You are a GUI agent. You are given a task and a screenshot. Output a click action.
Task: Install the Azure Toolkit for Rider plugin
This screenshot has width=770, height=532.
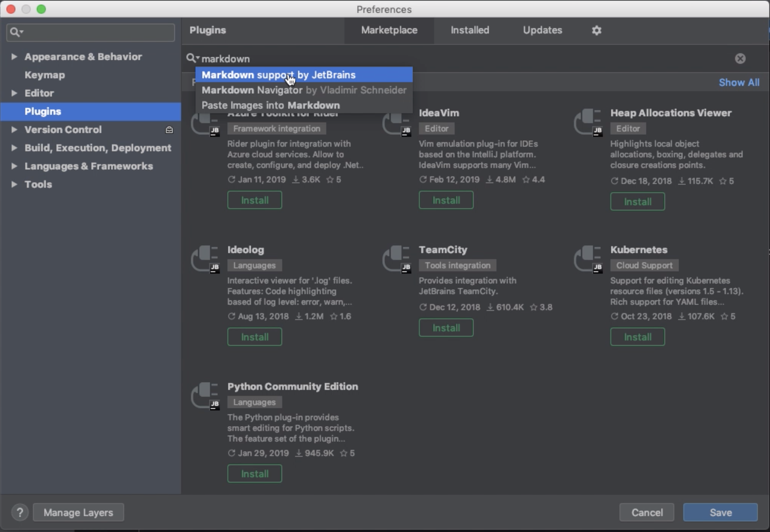click(x=255, y=200)
